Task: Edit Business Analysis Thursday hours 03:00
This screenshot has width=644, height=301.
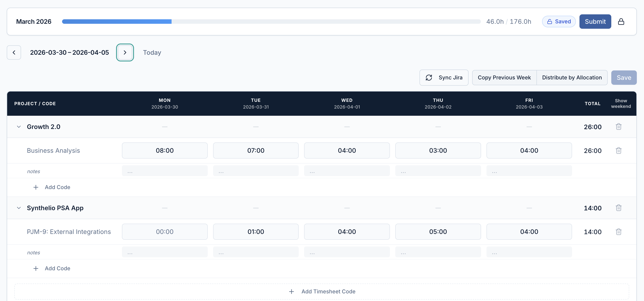Action: pos(438,150)
